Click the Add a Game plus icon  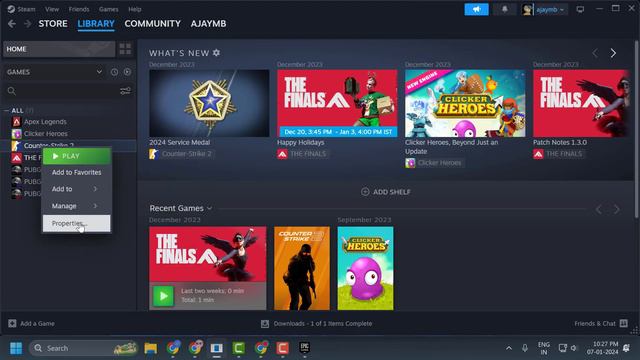[x=12, y=323]
